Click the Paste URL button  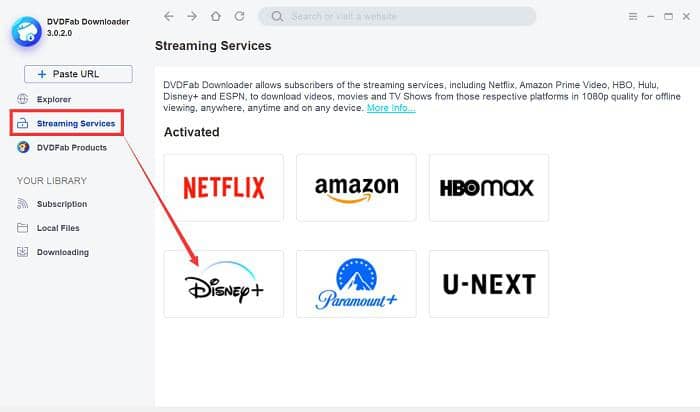click(x=78, y=74)
